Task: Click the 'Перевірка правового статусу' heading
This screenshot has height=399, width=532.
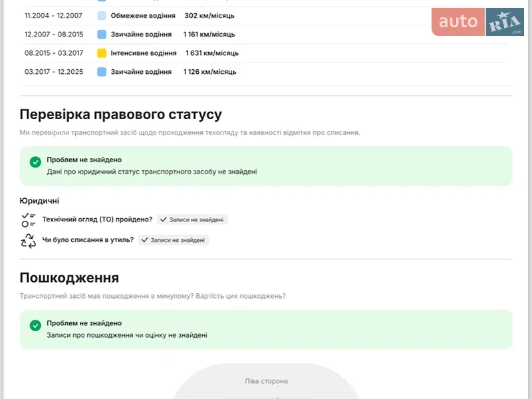Action: tap(121, 114)
